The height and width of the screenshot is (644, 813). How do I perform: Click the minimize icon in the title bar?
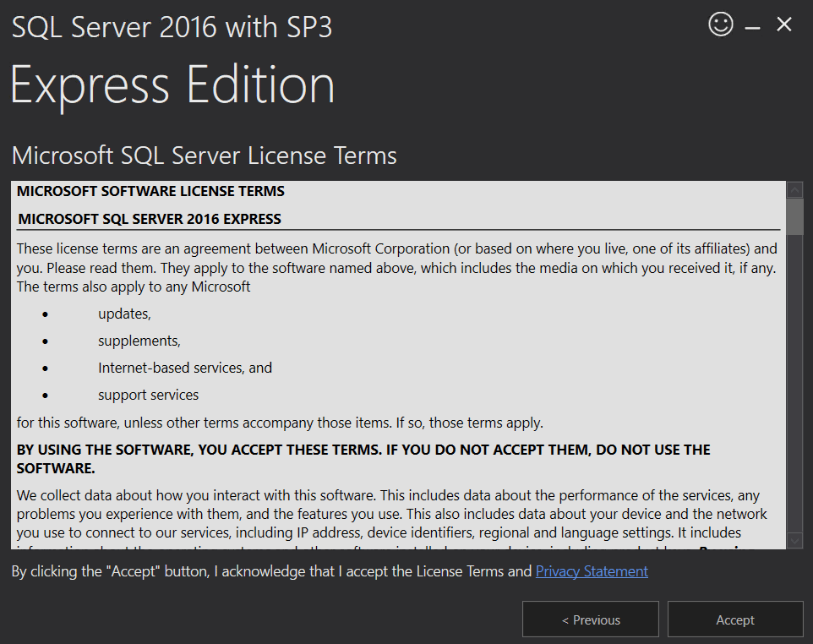click(750, 24)
